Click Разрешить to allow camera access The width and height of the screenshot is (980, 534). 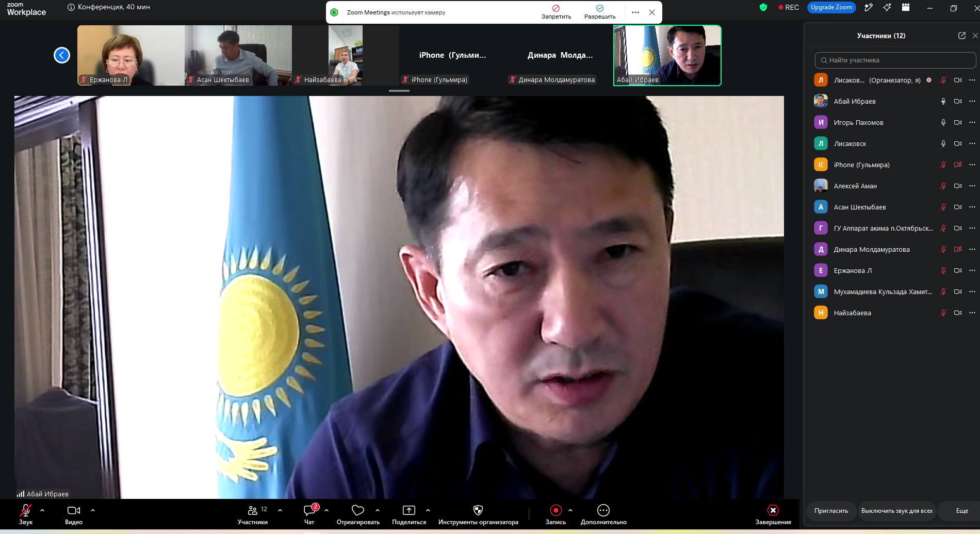(600, 12)
